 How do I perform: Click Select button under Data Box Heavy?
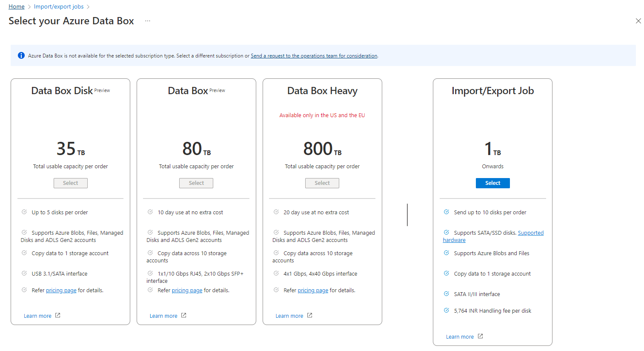[x=322, y=183]
